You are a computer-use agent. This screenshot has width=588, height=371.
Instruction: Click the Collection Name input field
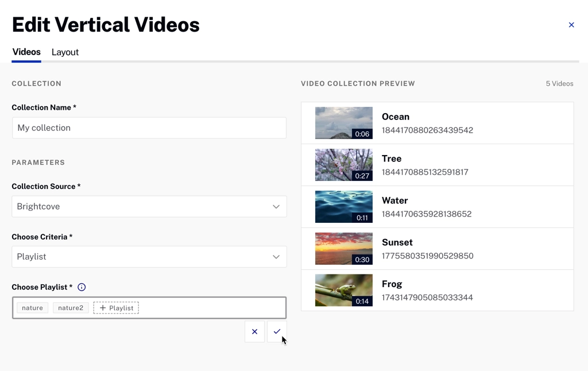[x=149, y=128]
